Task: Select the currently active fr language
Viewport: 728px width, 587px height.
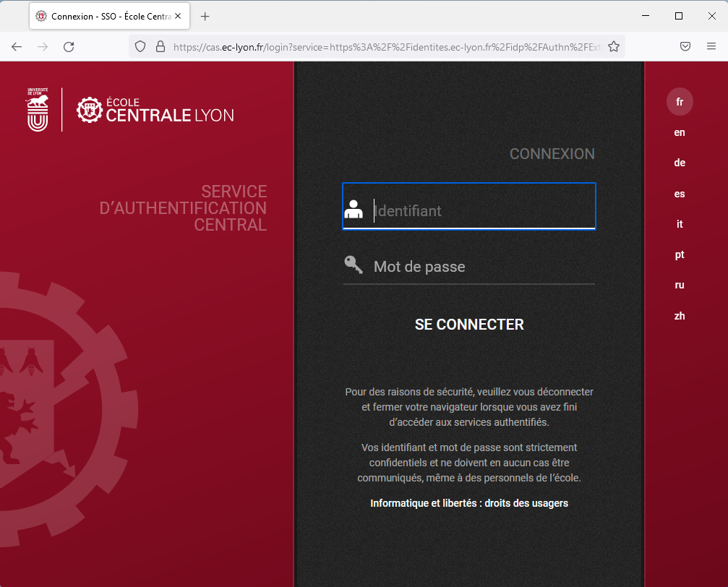Action: click(679, 101)
